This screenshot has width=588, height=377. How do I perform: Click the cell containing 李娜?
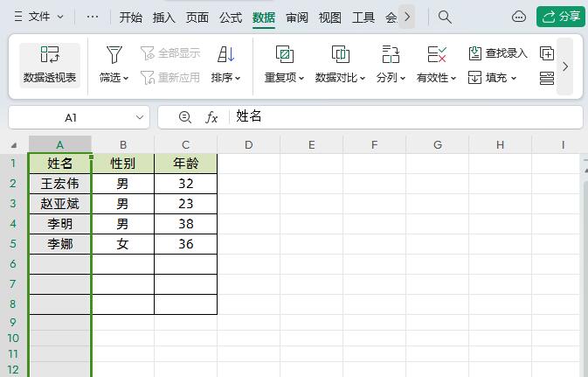(60, 244)
